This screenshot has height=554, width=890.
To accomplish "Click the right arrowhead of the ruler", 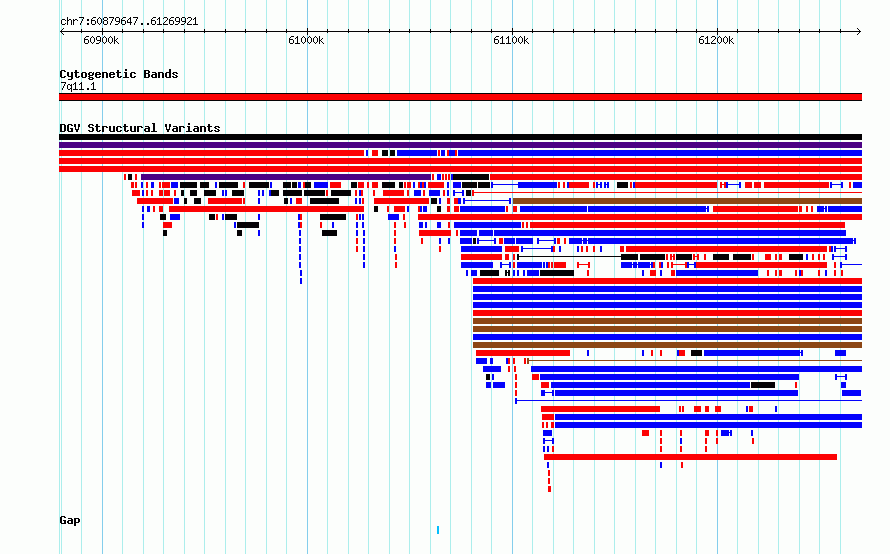I will [859, 31].
